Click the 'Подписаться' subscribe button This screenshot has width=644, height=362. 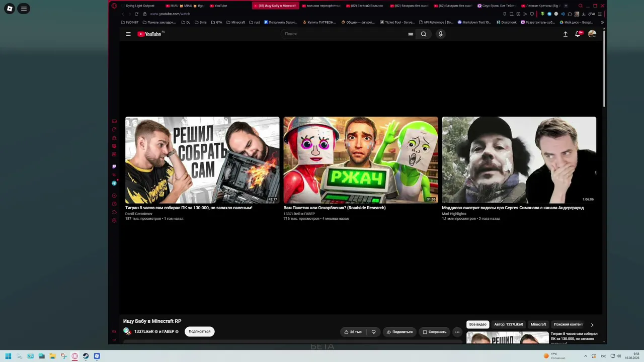coord(200,332)
